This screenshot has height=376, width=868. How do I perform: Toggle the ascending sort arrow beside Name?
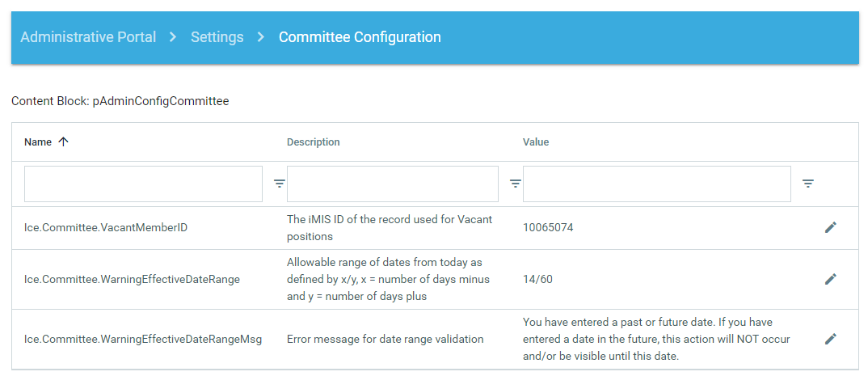[x=64, y=142]
